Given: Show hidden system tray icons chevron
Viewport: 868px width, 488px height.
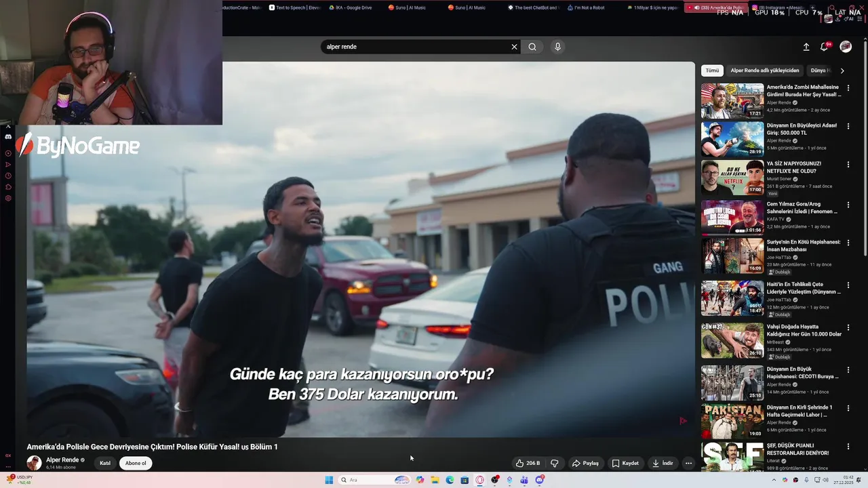Looking at the screenshot, I should (x=774, y=480).
